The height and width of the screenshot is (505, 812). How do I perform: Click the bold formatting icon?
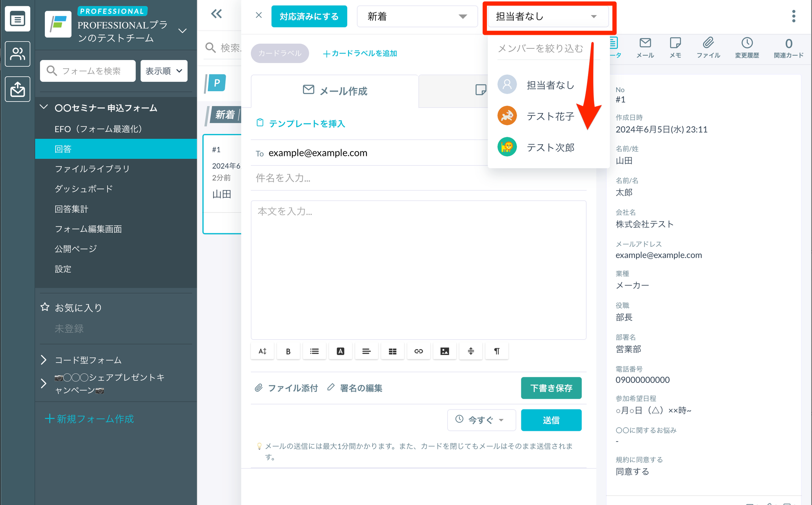point(288,351)
